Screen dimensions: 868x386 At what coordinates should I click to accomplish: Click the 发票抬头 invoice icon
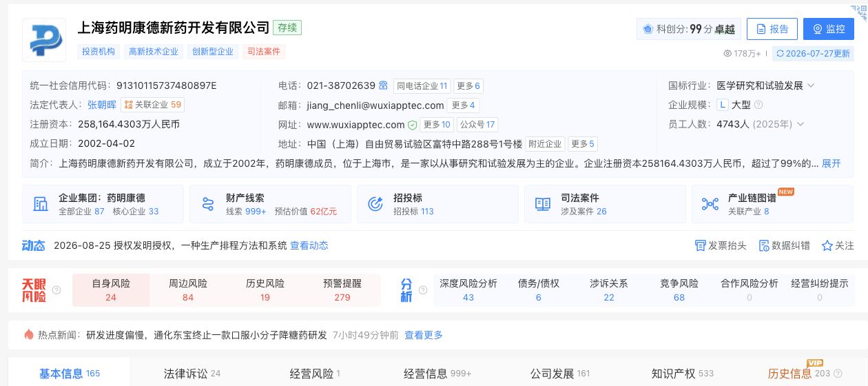[701, 245]
